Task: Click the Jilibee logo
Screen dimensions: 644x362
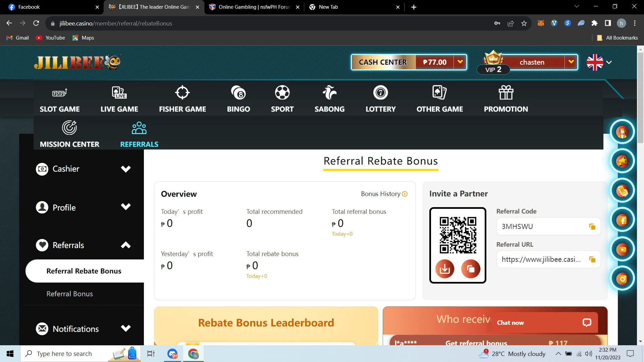Action: (77, 62)
